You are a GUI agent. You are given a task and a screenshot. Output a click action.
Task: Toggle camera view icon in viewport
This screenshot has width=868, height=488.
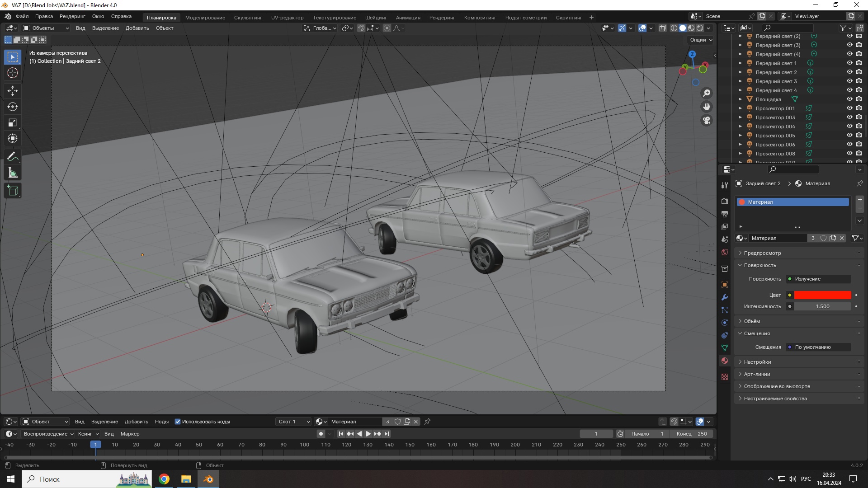[x=707, y=120]
